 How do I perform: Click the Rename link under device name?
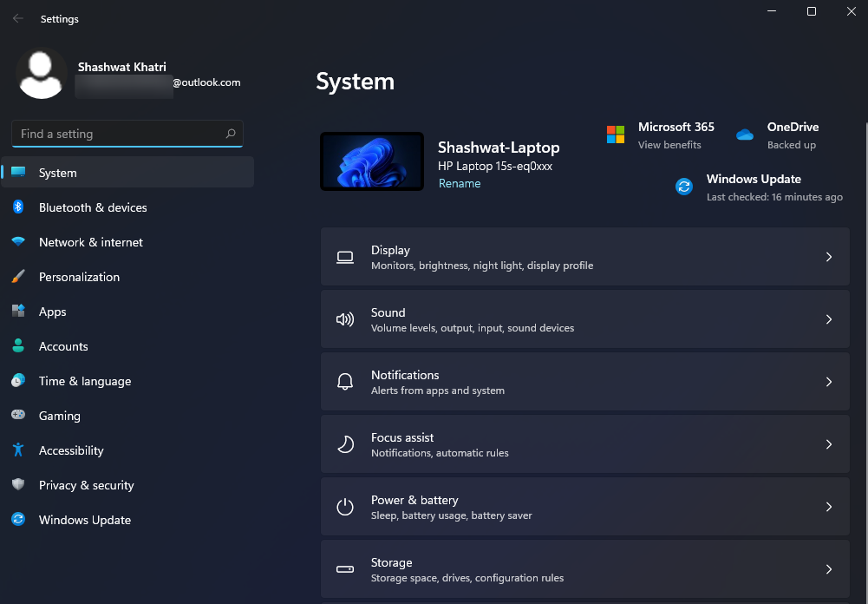[460, 183]
